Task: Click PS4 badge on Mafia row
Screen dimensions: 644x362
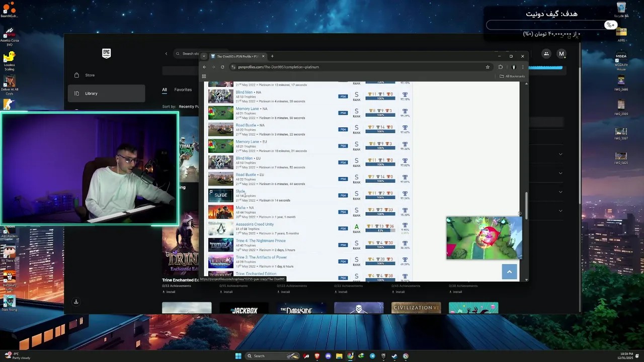Action: (x=343, y=212)
